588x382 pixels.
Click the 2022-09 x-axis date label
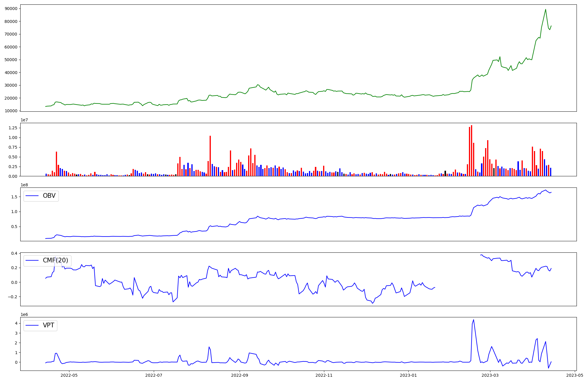click(x=240, y=375)
